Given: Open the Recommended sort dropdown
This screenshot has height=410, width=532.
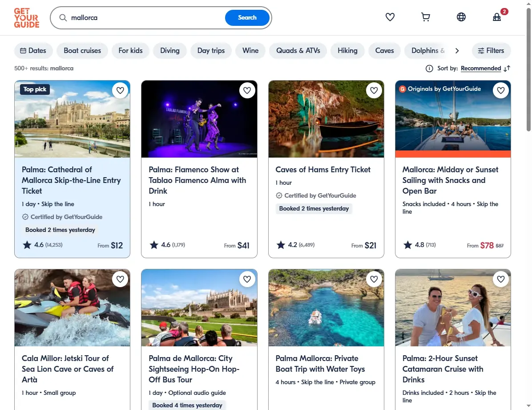Looking at the screenshot, I should coord(481,68).
